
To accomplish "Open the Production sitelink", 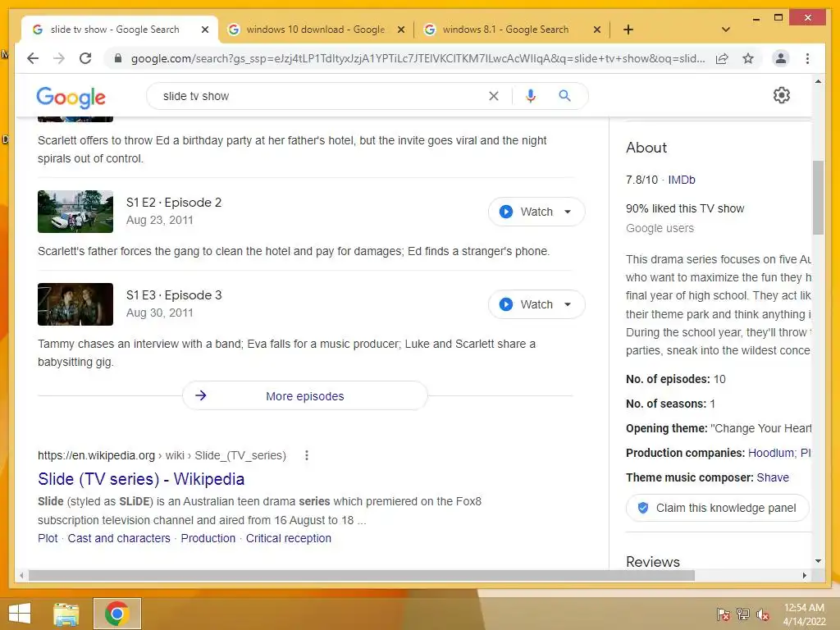I will 208,538.
